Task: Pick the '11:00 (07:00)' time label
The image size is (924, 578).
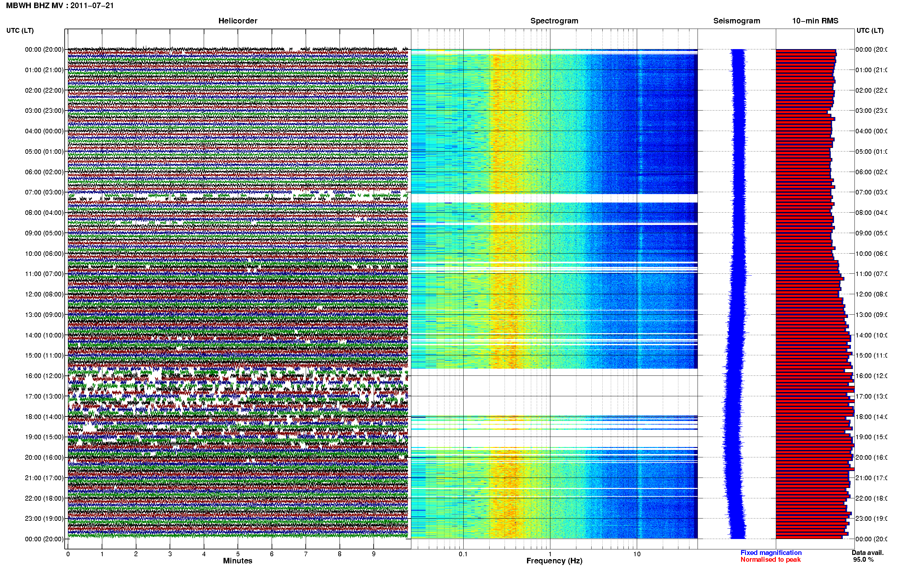Action: click(44, 274)
